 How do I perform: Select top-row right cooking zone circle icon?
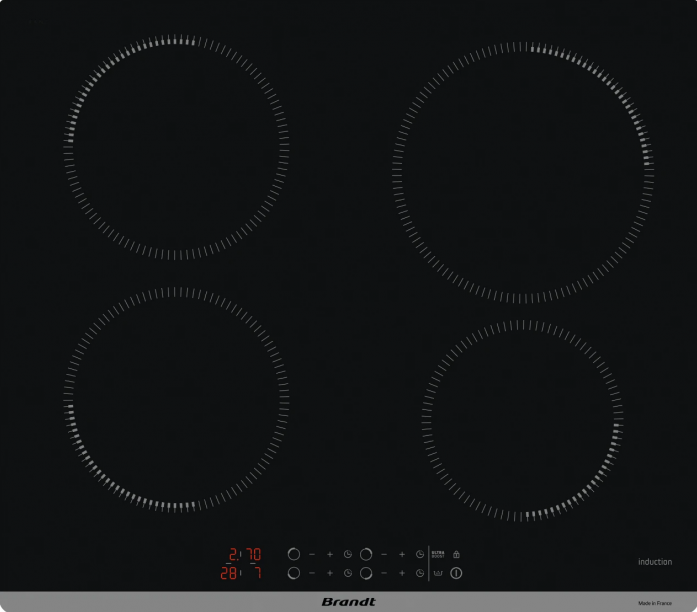(x=366, y=554)
